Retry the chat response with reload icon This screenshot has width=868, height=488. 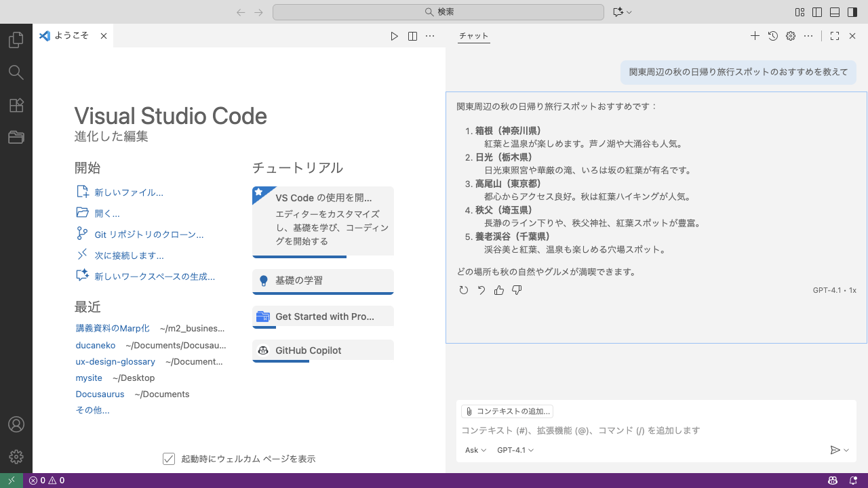pos(464,290)
